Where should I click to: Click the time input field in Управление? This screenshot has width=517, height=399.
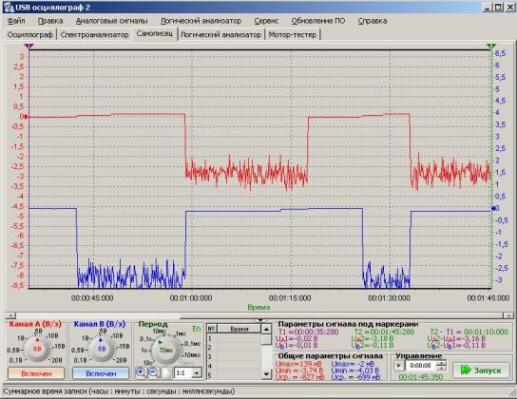[421, 366]
